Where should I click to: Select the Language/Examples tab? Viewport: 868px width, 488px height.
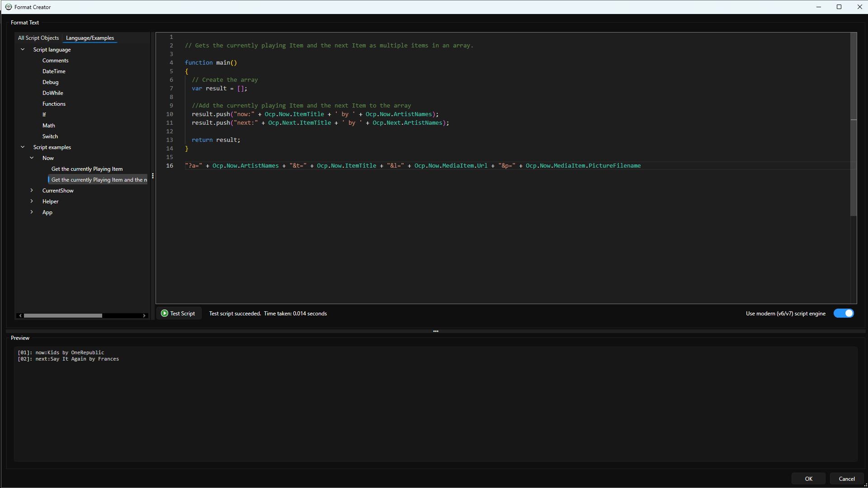(90, 38)
